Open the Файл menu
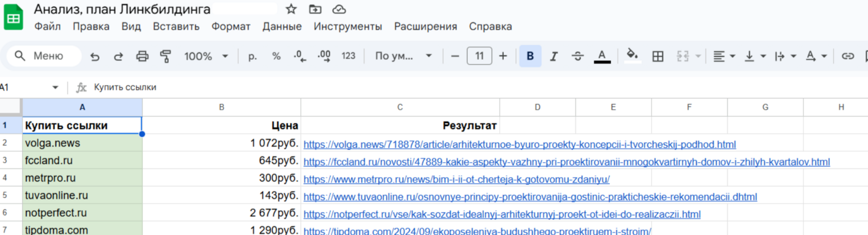Viewport: 868px width, 235px height. coord(48,26)
